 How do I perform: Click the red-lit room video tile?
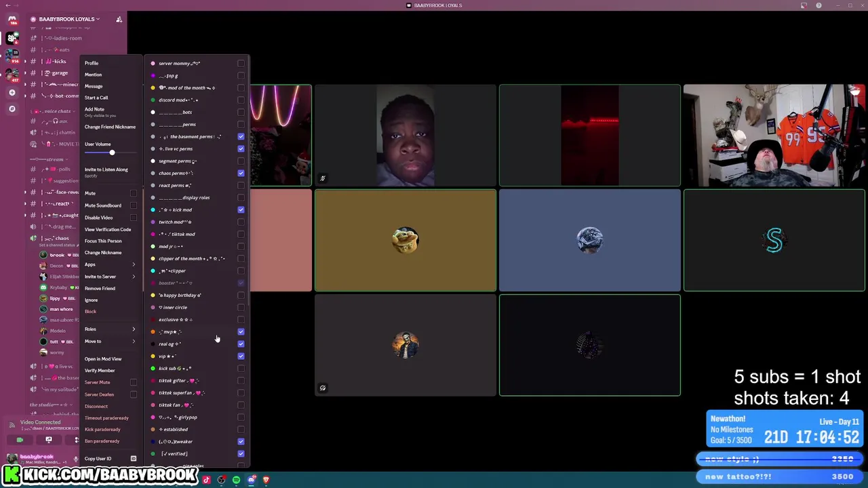coord(589,135)
